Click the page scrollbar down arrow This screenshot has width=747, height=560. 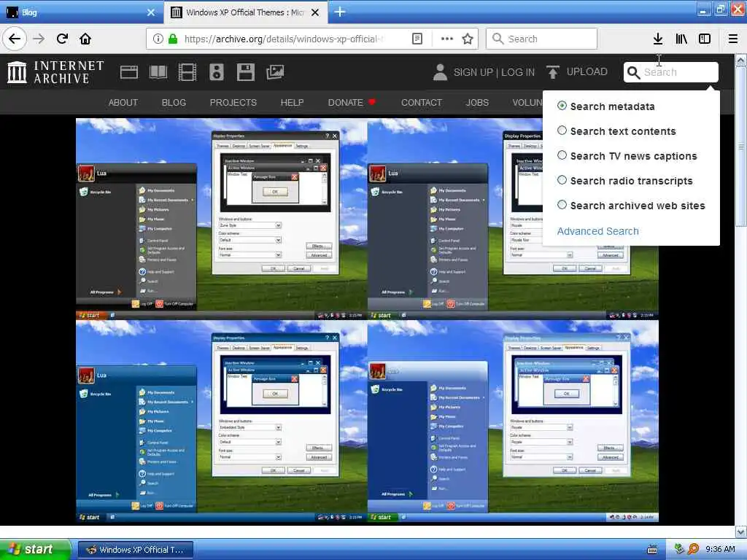coord(741,532)
